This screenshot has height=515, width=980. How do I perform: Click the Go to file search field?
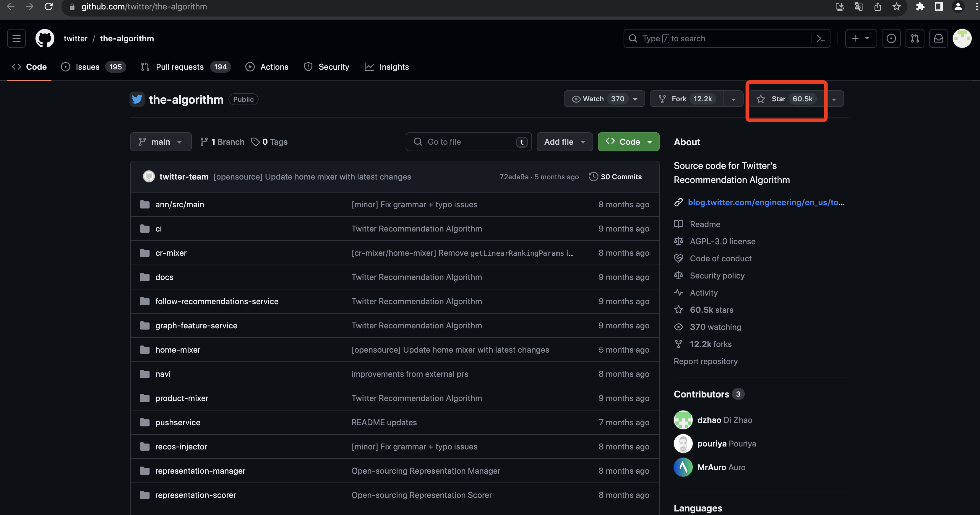pos(469,142)
